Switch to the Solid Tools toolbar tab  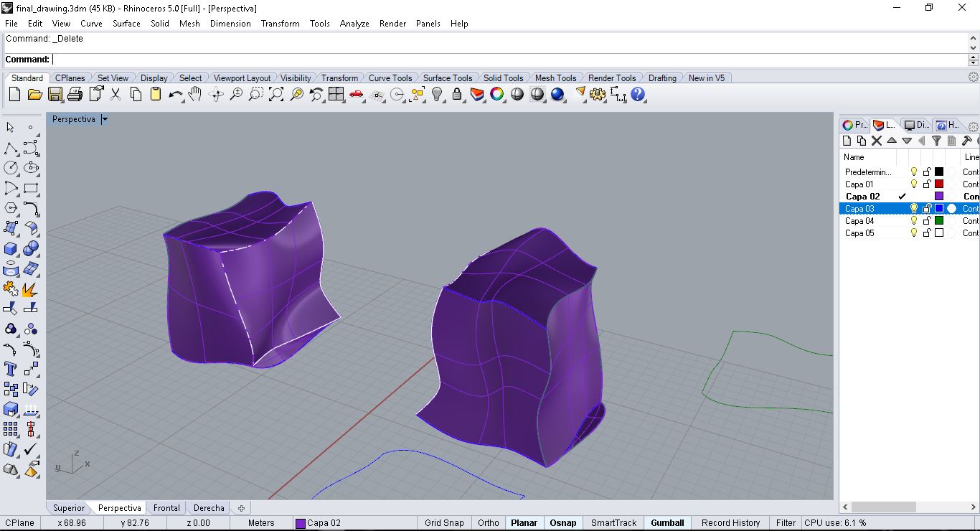(x=503, y=78)
